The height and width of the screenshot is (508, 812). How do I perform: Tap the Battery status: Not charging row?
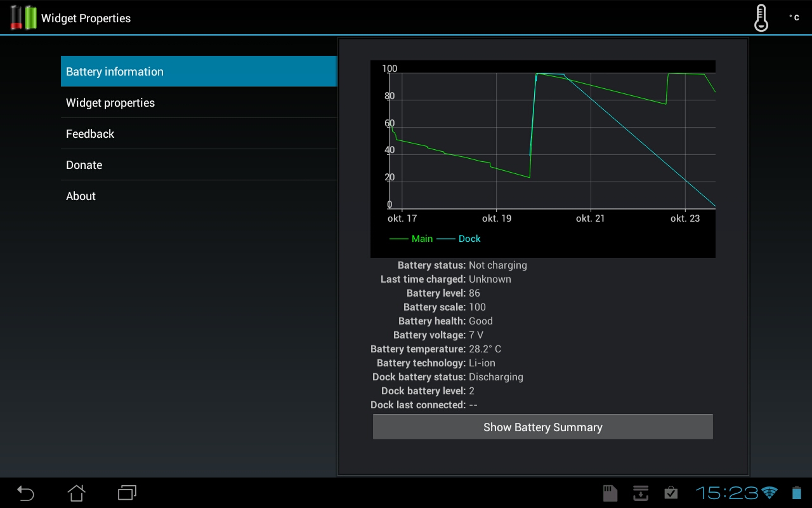coord(462,265)
